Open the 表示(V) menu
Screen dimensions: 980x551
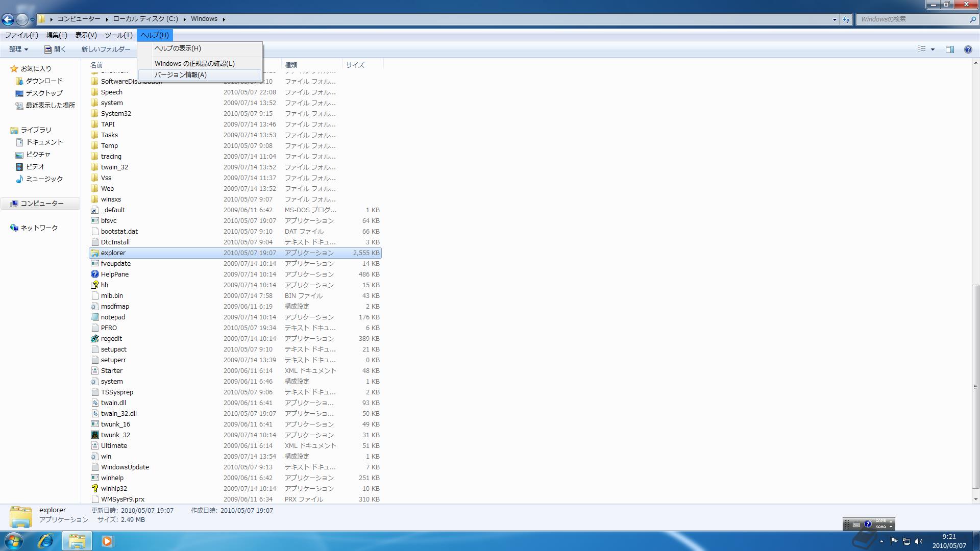pyautogui.click(x=86, y=35)
